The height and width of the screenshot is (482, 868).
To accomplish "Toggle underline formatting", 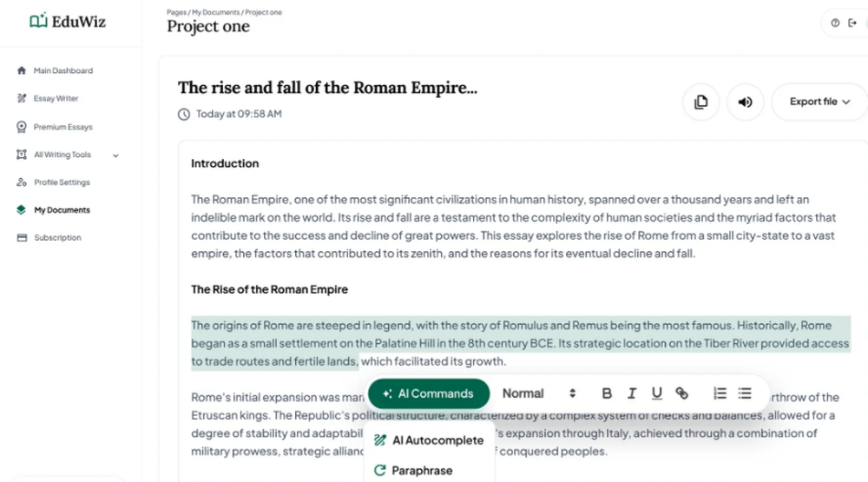I will coord(656,393).
